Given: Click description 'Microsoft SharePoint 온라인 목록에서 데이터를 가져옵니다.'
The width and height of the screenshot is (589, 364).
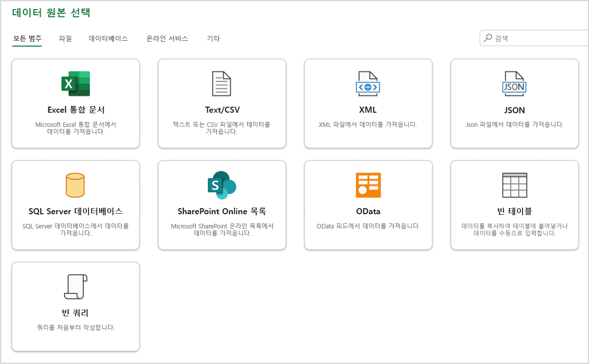Looking at the screenshot, I should point(222,229).
